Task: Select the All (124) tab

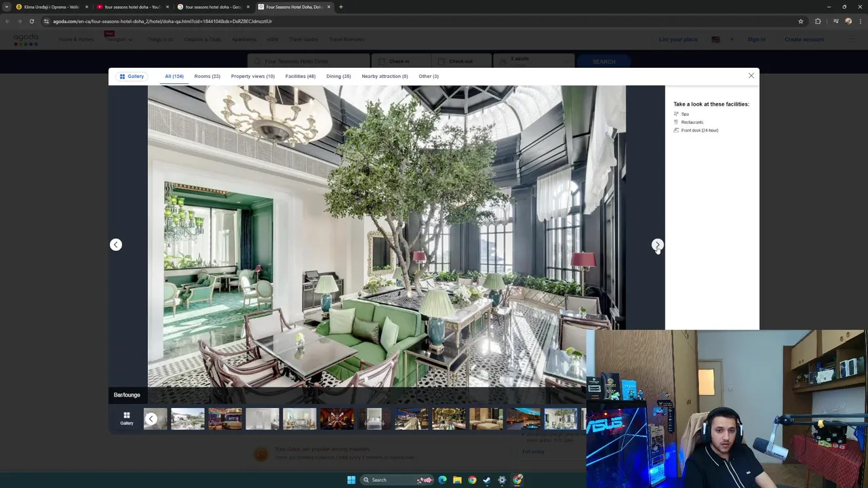Action: pos(174,77)
